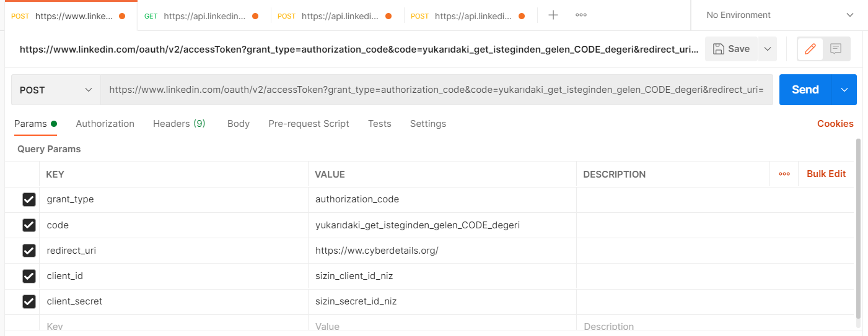
Task: Switch to edit mode pencil icon
Action: 810,49
